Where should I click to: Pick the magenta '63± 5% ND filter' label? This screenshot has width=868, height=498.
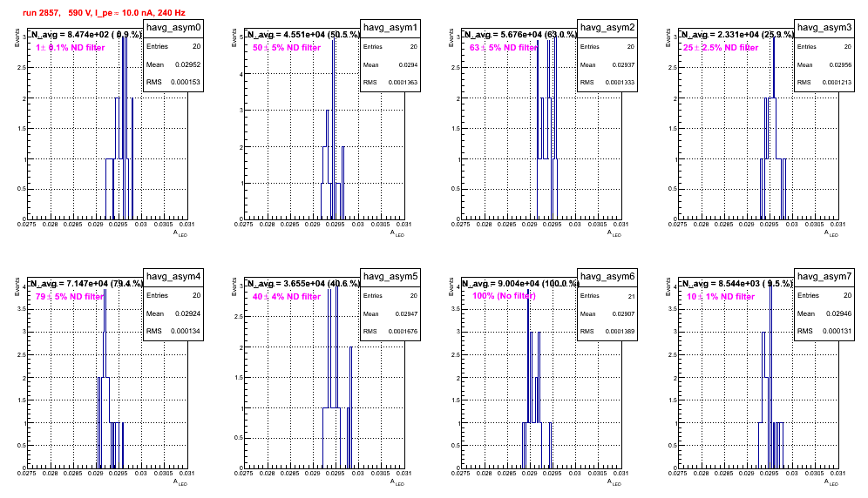504,48
